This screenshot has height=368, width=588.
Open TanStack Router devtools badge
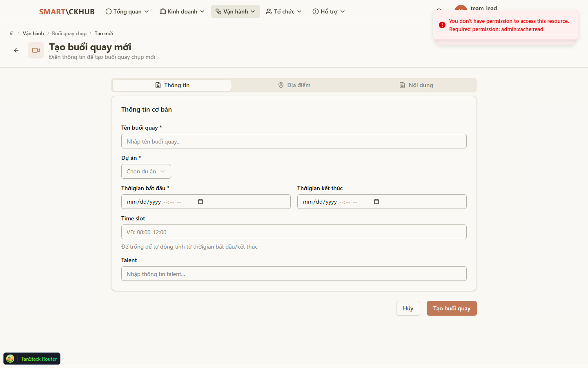[32, 359]
